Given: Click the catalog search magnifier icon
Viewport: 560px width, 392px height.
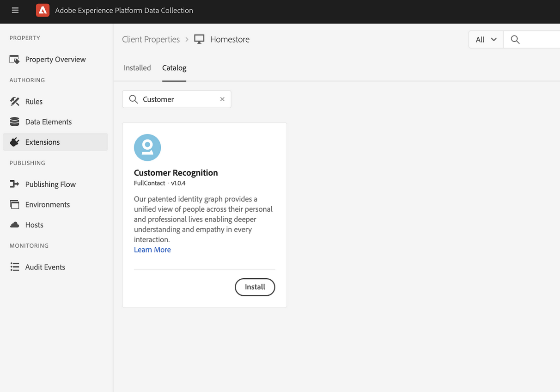Looking at the screenshot, I should coord(134,99).
